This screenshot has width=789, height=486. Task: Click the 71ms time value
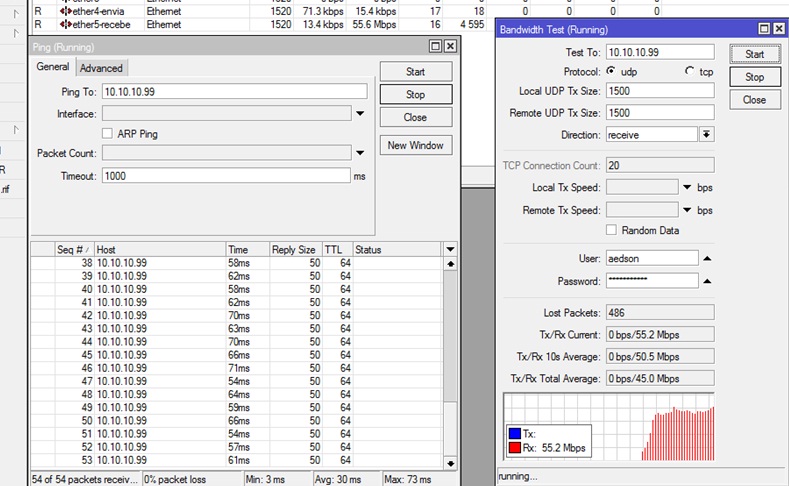pyautogui.click(x=239, y=368)
